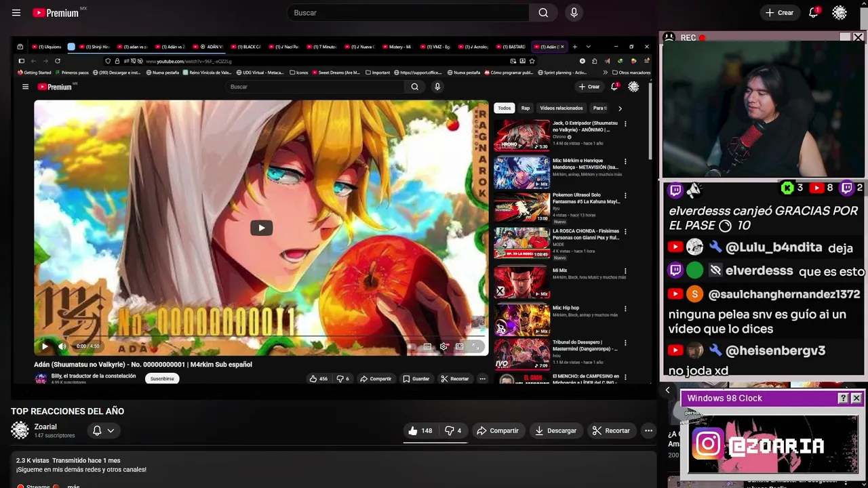This screenshot has height=488, width=868.
Task: Like the video showing 148 likes
Action: pyautogui.click(x=420, y=430)
